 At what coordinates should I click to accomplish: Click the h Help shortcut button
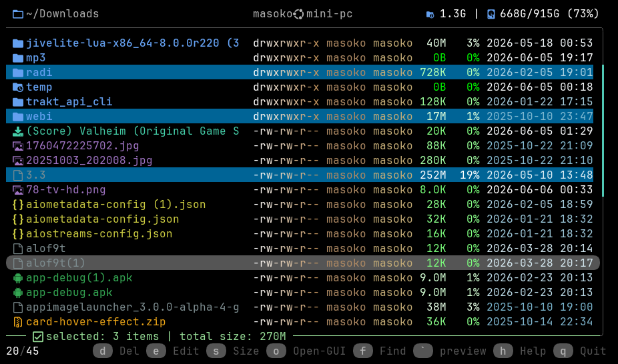coord(519,351)
